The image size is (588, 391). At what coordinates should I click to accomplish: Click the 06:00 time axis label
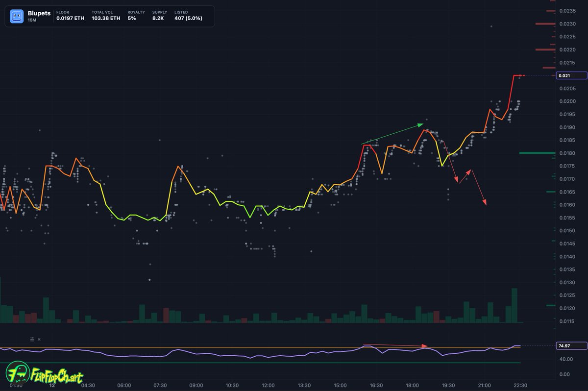pyautogui.click(x=124, y=385)
